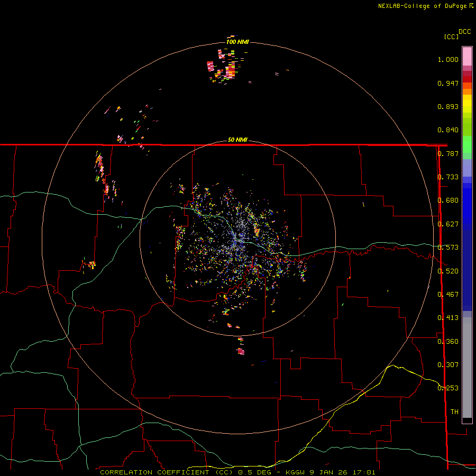The height and width of the screenshot is (476, 476).
Task: Click the [CC] legend header
Action: point(451,36)
